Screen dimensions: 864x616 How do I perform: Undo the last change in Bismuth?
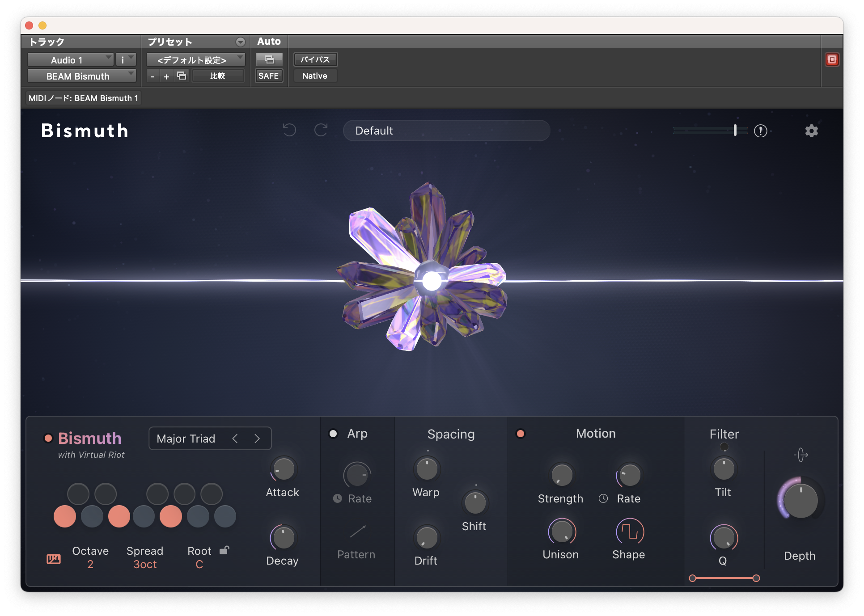[289, 130]
